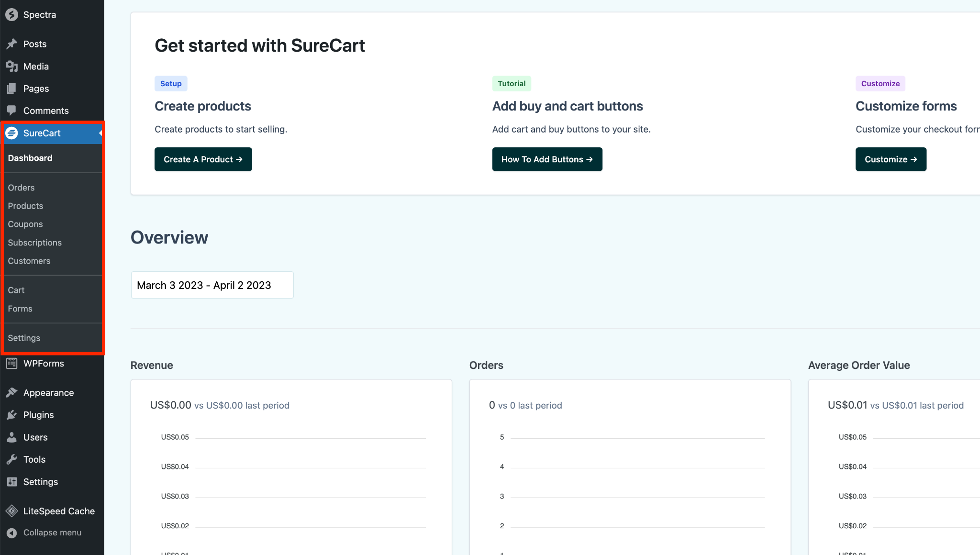Open the Comments icon

point(12,111)
